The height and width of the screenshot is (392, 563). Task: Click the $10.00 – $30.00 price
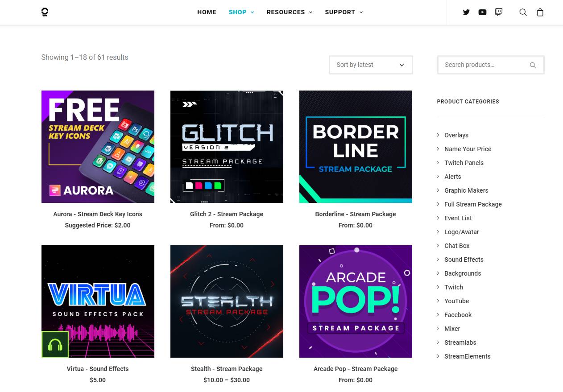point(227,380)
